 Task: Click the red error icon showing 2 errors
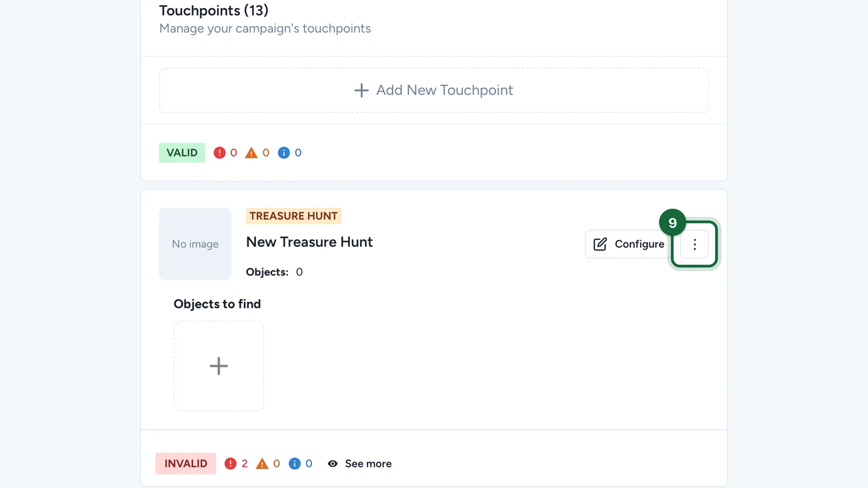231,464
